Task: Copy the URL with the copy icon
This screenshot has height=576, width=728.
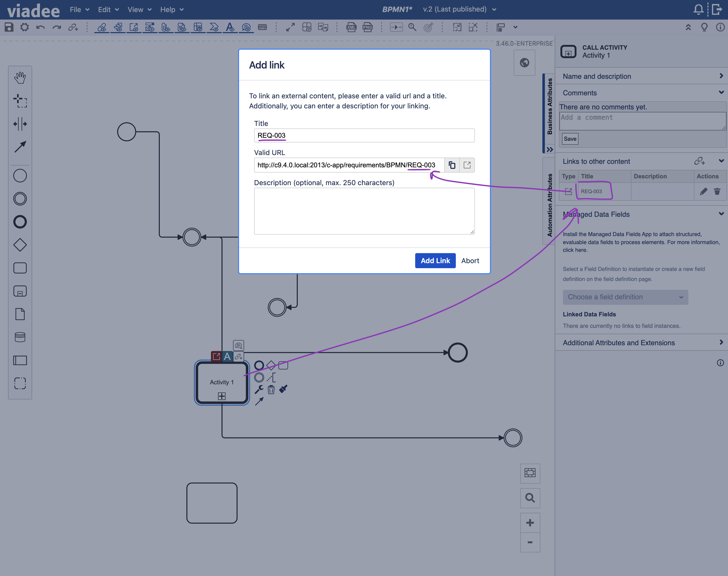Action: [452, 165]
